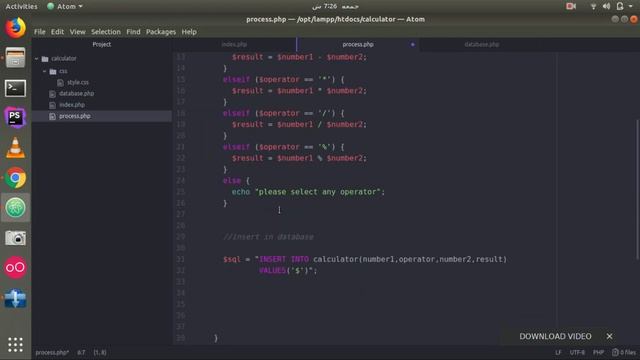Switch to the index.php tab
640x360 pixels.
234,44
